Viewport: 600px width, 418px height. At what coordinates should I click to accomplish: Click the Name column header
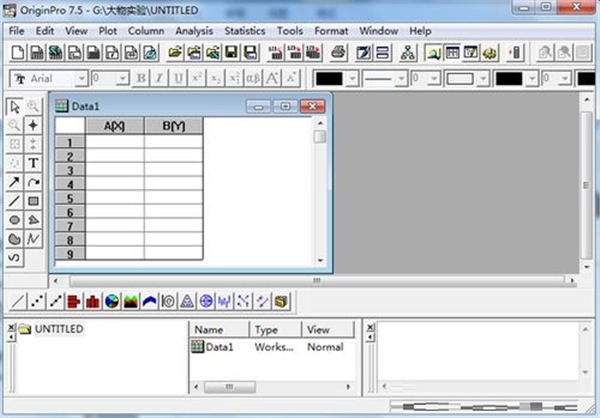pos(219,330)
